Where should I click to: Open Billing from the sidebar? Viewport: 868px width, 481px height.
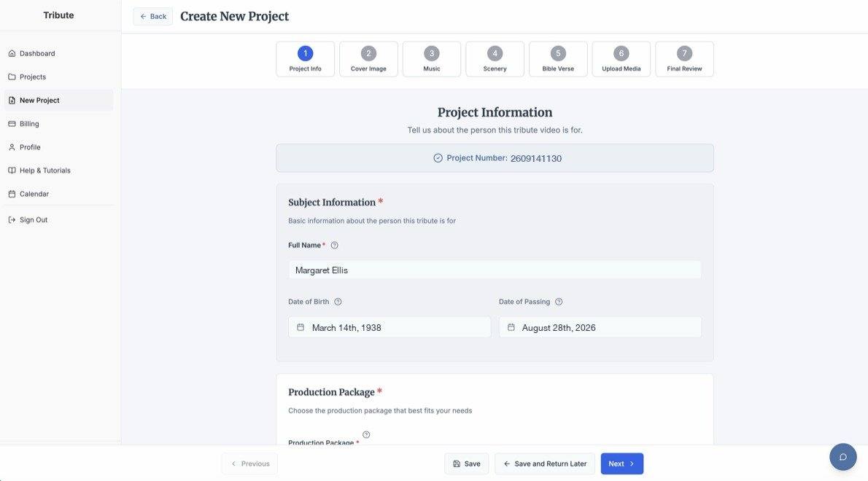58,124
